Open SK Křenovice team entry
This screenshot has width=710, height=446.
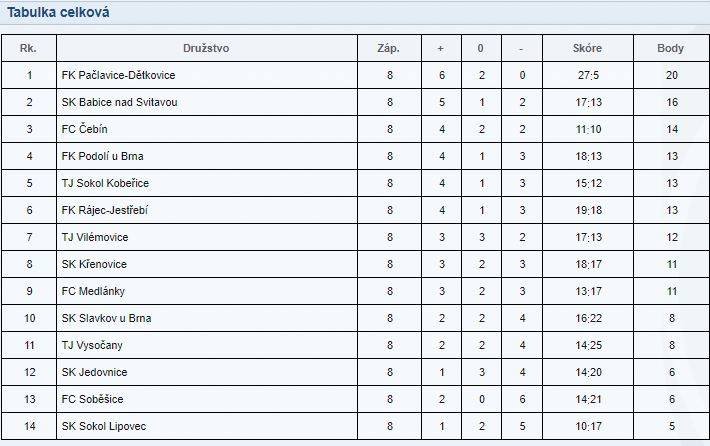point(94,264)
